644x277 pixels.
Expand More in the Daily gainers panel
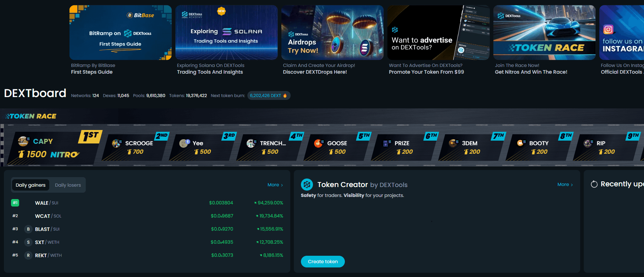(275, 185)
